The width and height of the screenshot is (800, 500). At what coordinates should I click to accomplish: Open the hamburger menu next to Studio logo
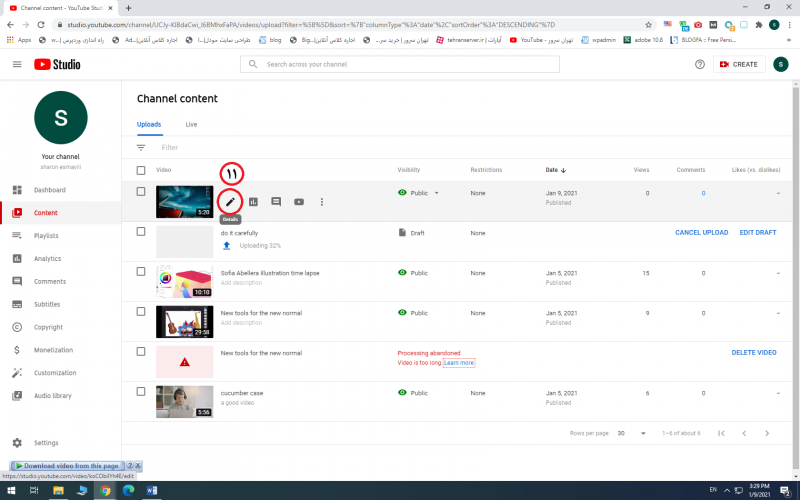tap(17, 64)
